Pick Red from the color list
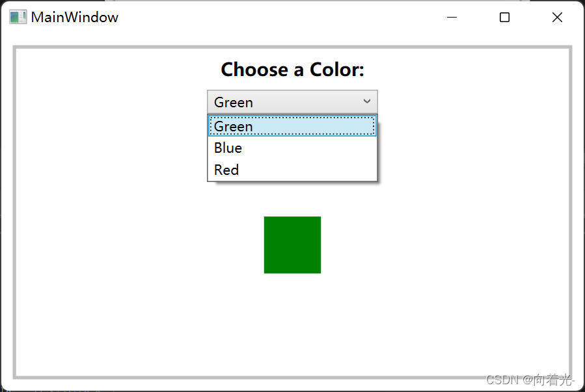The height and width of the screenshot is (392, 585). pyautogui.click(x=292, y=170)
